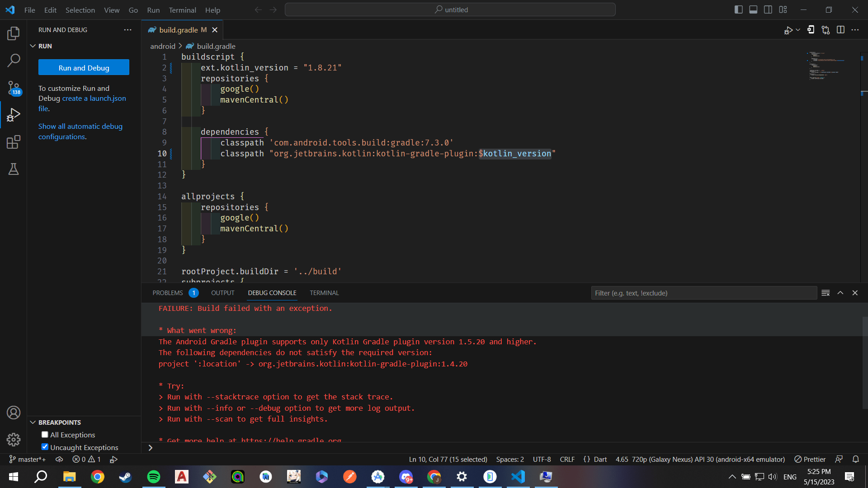This screenshot has height=488, width=868.
Task: Switch to the TERMINAL tab
Action: 324,293
